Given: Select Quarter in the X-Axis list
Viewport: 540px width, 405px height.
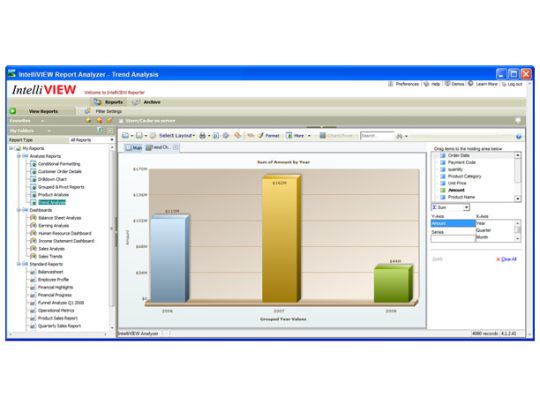Looking at the screenshot, I should tap(484, 230).
